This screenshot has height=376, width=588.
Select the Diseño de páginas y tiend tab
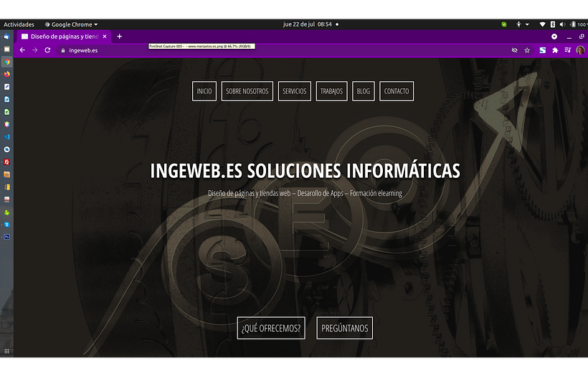64,37
